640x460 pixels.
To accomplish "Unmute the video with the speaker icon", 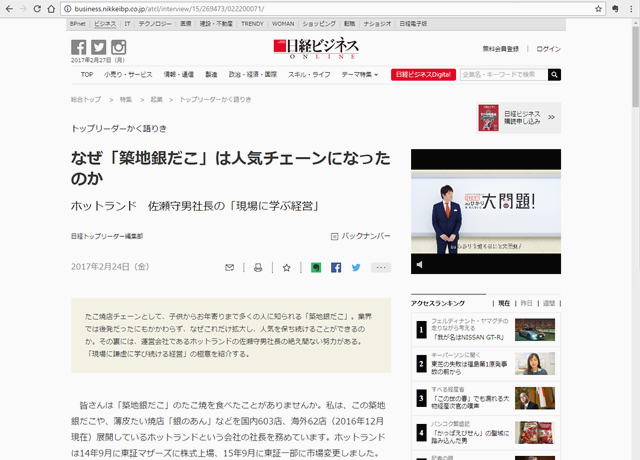I will coord(419,265).
